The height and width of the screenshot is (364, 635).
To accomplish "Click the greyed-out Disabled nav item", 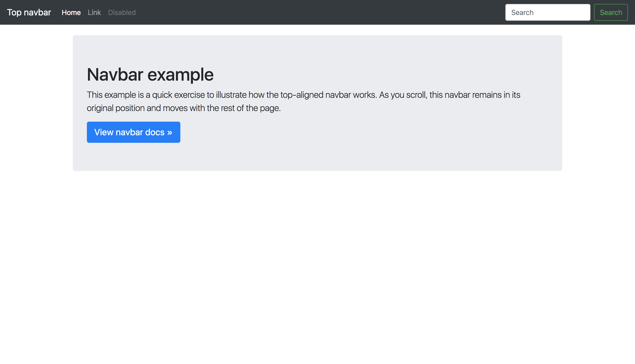I will pos(122,12).
